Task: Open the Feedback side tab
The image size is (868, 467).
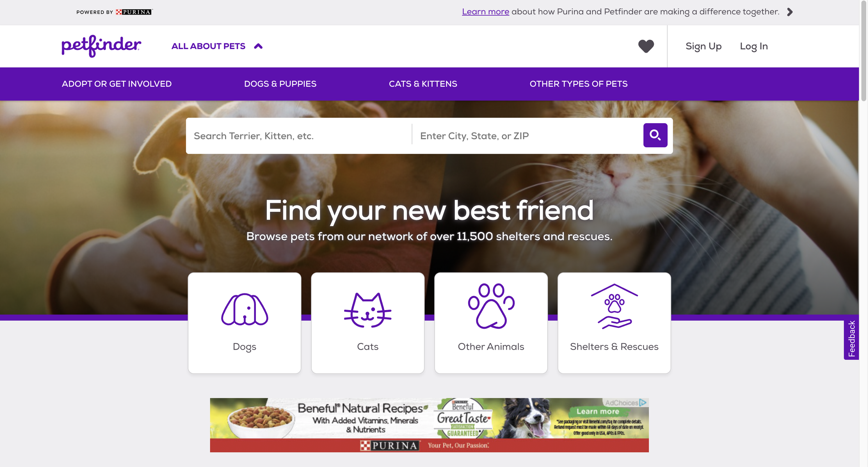Action: click(851, 339)
